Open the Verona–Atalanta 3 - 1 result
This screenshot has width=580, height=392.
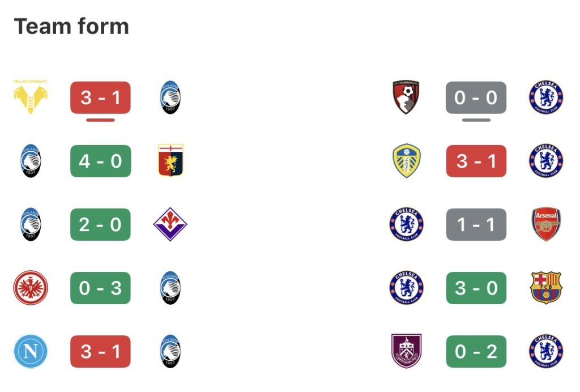pos(100,97)
